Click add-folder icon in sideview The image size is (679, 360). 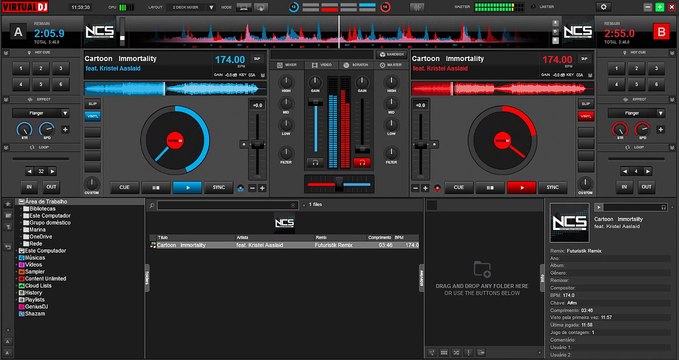tap(482, 269)
